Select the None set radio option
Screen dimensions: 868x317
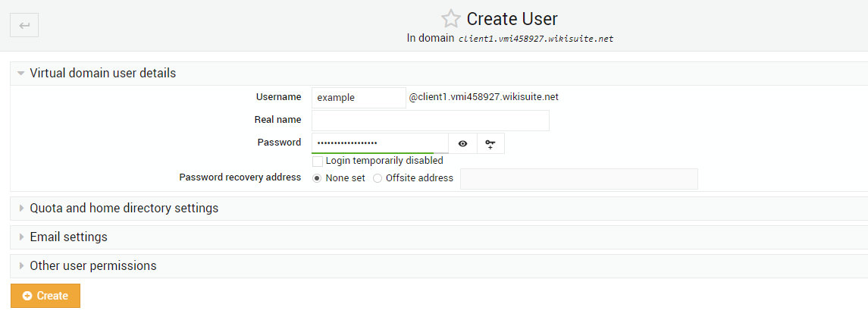tap(317, 178)
